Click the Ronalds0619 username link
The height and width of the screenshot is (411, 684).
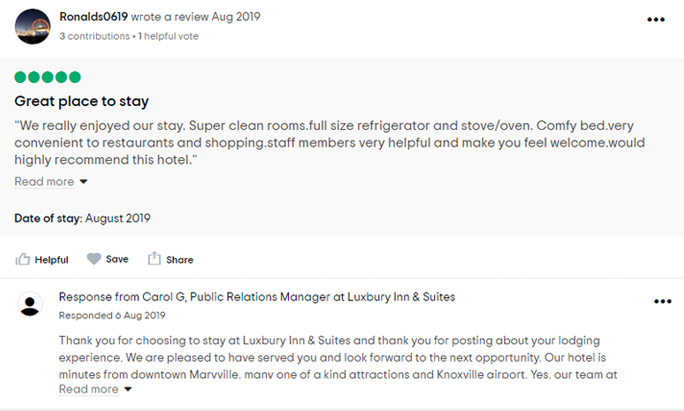point(93,17)
